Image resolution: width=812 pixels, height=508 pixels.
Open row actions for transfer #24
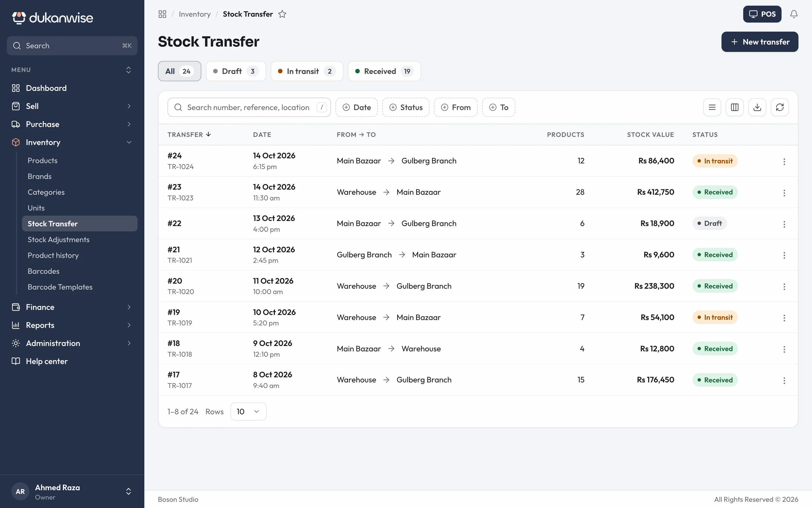tap(784, 161)
